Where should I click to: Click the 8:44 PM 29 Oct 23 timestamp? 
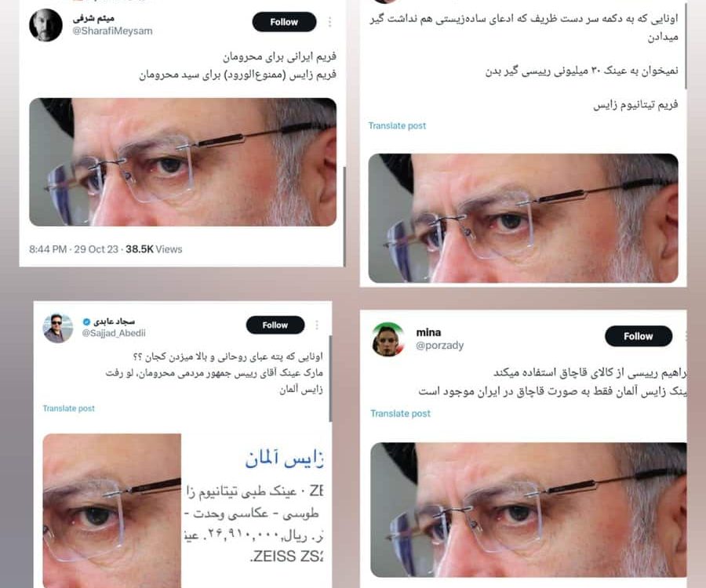(x=74, y=249)
